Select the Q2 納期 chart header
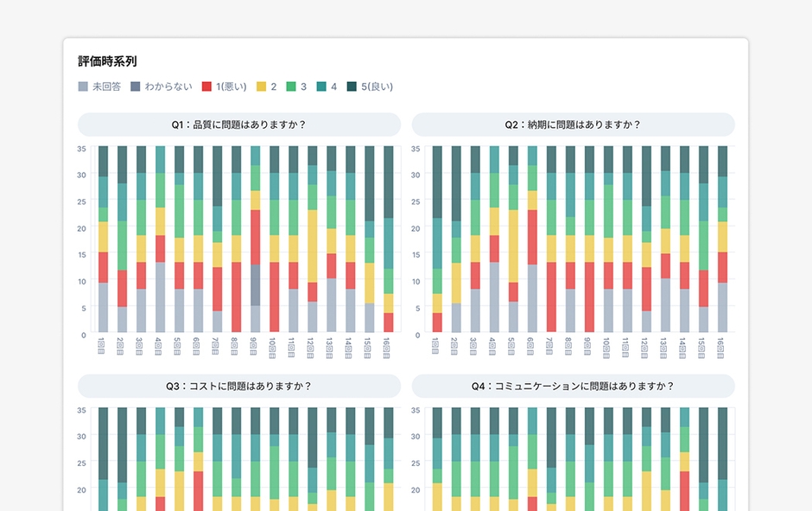This screenshot has width=812, height=511. [x=573, y=125]
